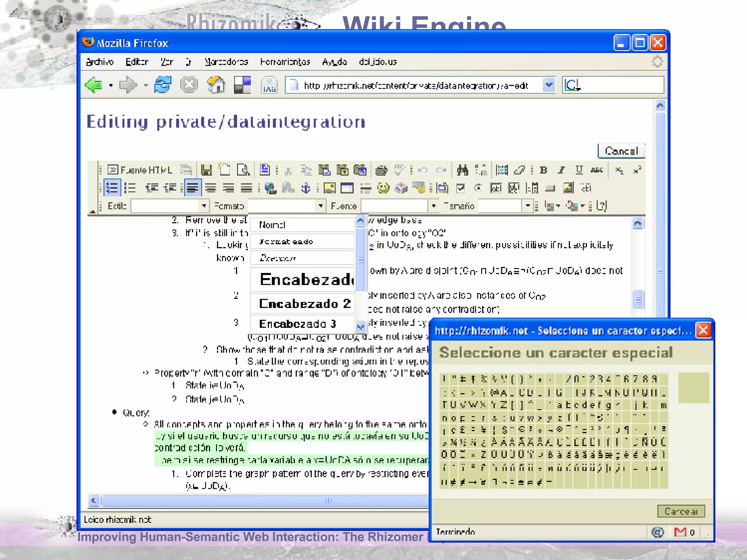Click the Form insert icon
747x560 pixels.
point(442,188)
